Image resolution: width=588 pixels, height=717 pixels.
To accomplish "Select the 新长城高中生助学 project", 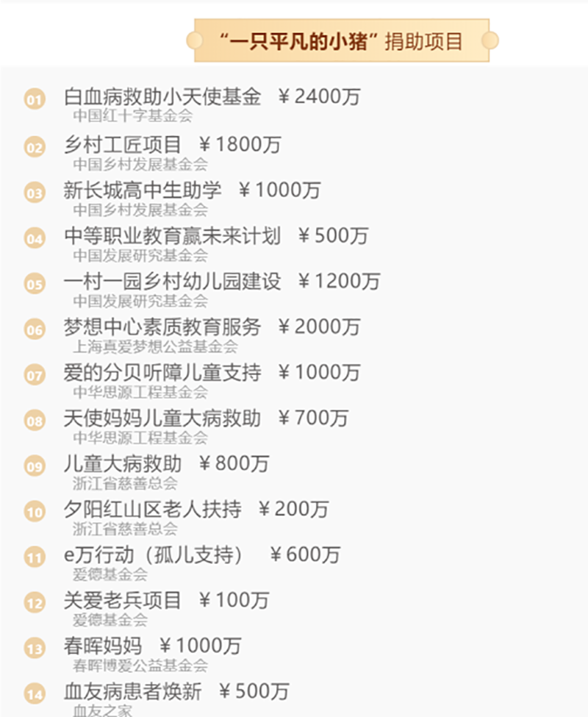I will [143, 190].
